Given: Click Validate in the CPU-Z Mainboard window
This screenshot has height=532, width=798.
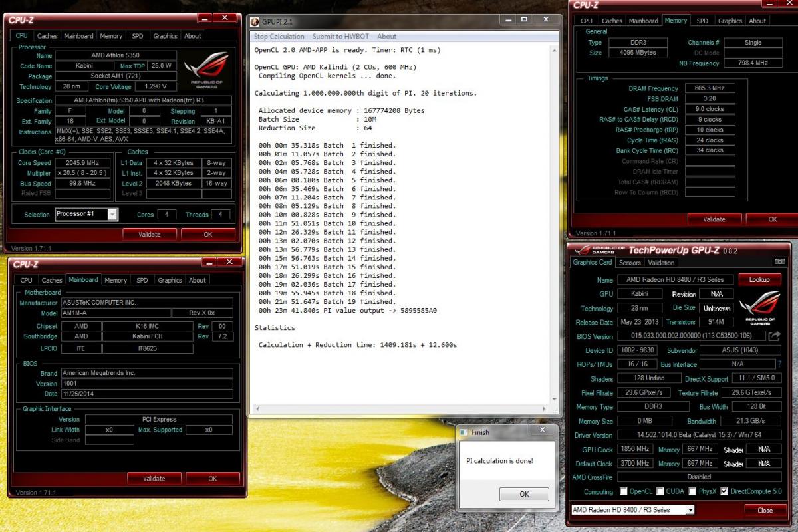Looking at the screenshot, I should point(154,478).
